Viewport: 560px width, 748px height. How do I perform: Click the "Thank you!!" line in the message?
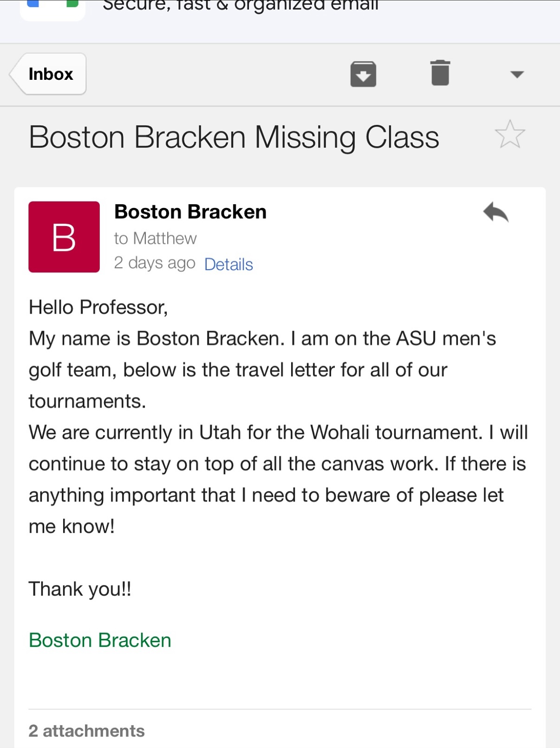80,589
